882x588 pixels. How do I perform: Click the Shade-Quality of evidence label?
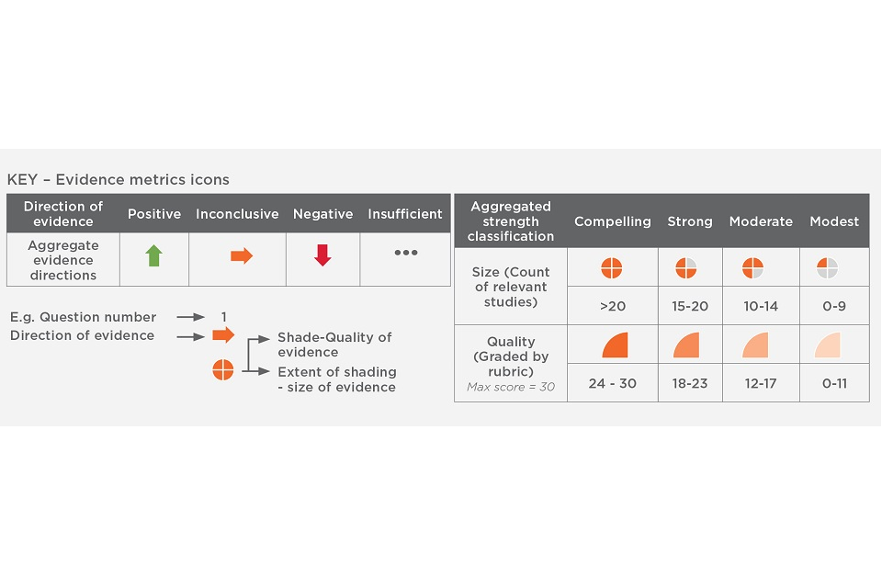click(x=334, y=345)
